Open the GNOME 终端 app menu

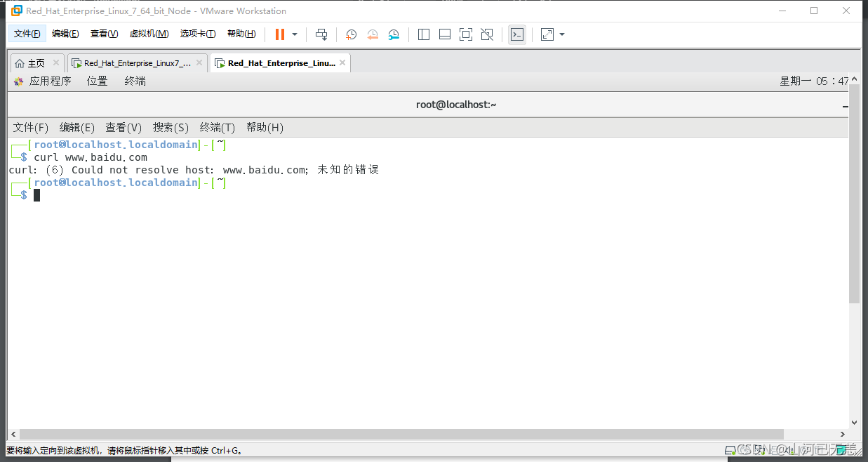pyautogui.click(x=135, y=81)
